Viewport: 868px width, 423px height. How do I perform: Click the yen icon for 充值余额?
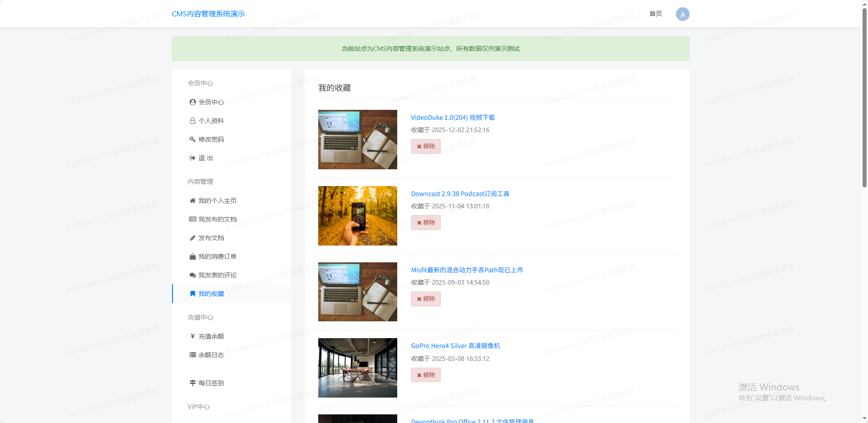192,336
